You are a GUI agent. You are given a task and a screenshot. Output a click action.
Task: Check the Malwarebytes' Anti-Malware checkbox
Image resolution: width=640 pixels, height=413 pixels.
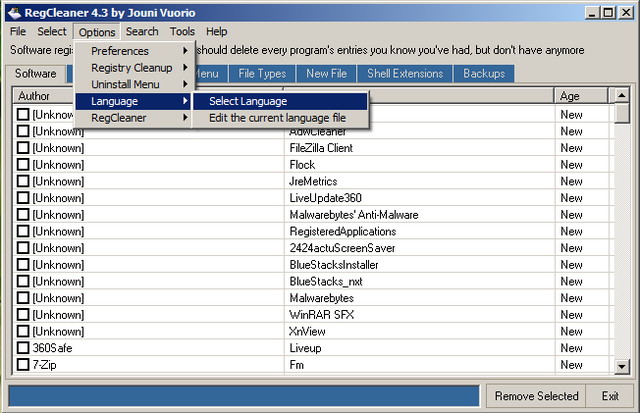click(23, 215)
